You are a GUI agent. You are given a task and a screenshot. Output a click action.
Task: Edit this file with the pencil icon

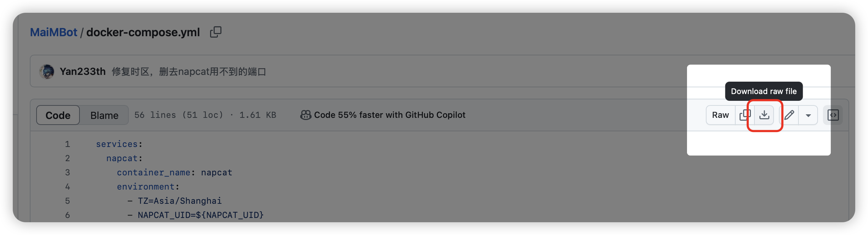(789, 115)
